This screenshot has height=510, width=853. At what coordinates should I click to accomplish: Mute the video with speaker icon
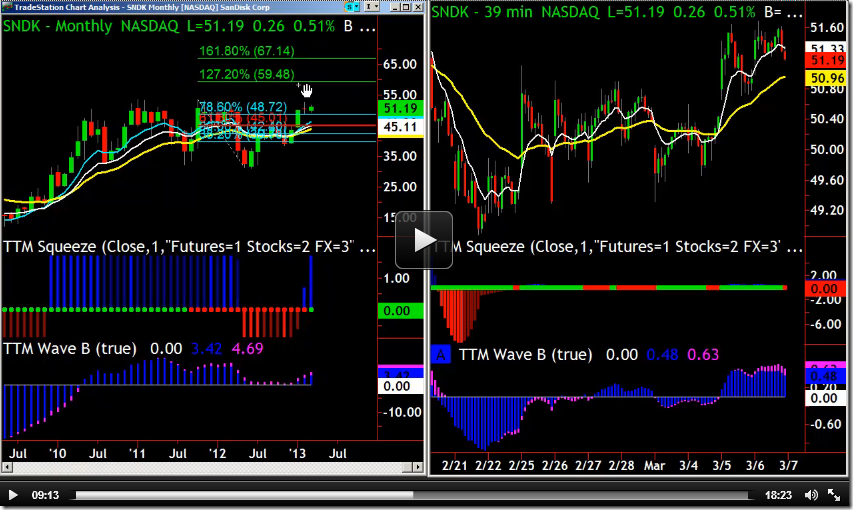(x=811, y=495)
